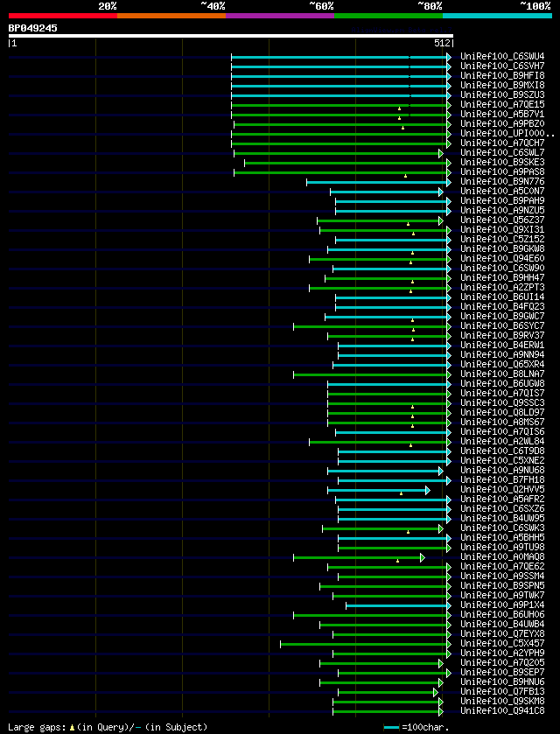This screenshot has height=734, width=560.
Task: Select the UniRef100_A7QCH7 label
Action: [x=502, y=143]
